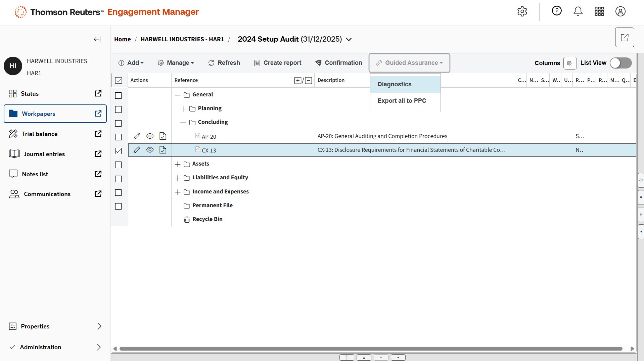Collapse the left sidebar arrow
The width and height of the screenshot is (644, 361).
click(97, 39)
